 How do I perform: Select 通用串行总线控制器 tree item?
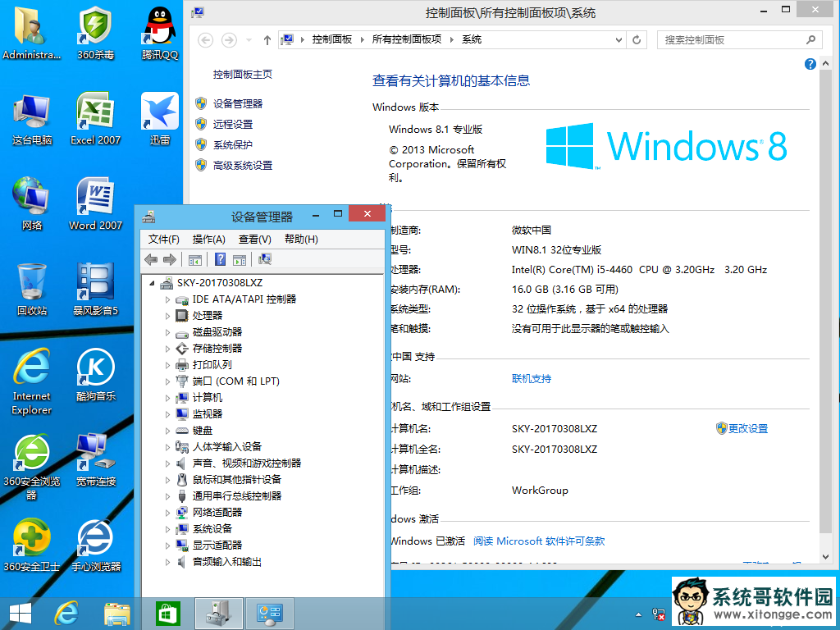click(x=237, y=496)
